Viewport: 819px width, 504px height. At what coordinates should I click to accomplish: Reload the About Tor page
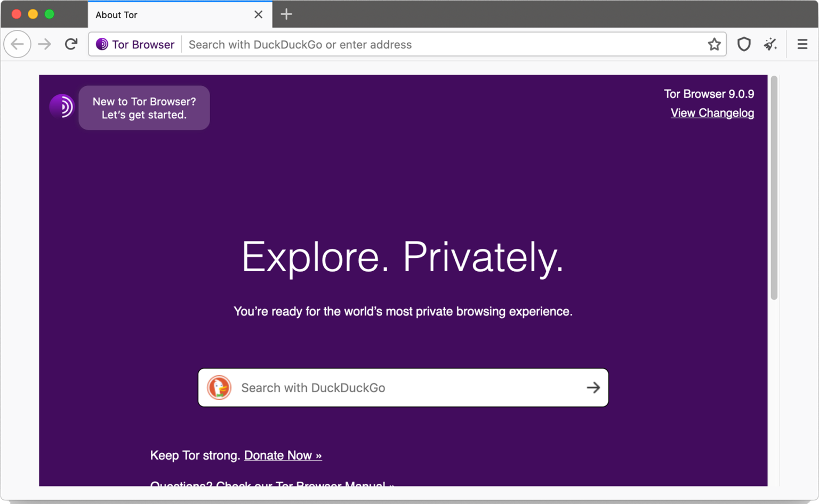pos(71,44)
